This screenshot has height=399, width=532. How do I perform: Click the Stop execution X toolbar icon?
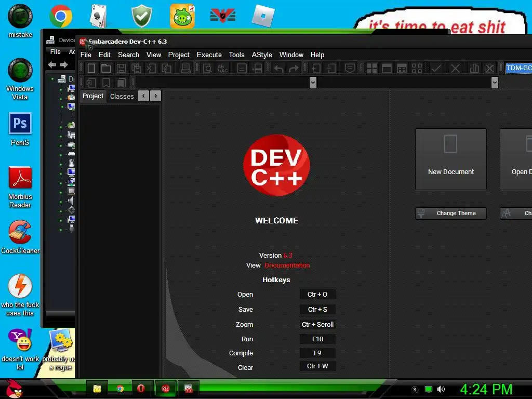click(x=455, y=68)
